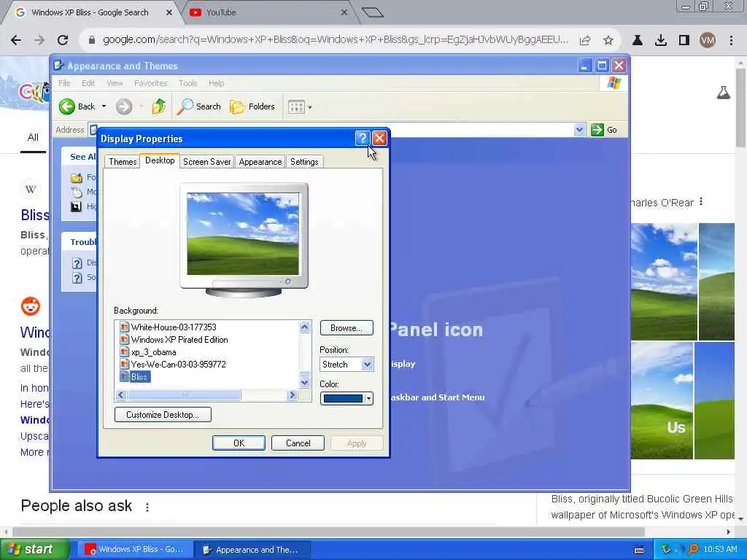The image size is (747, 560).
Task: Close the Display Properties dialog
Action: [379, 138]
